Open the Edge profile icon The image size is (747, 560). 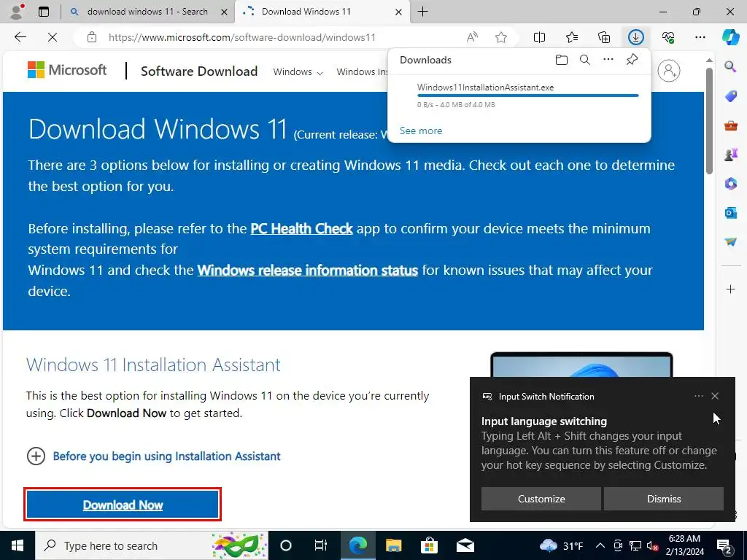click(x=18, y=12)
